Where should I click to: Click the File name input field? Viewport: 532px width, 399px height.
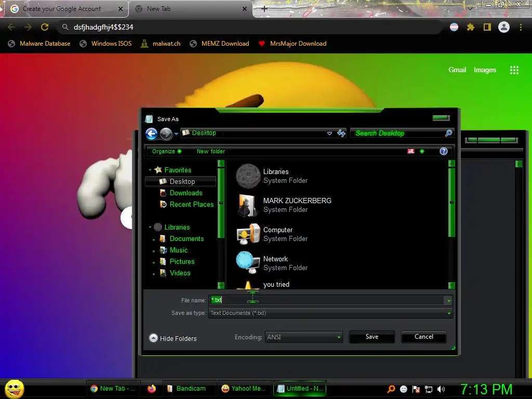click(x=327, y=300)
